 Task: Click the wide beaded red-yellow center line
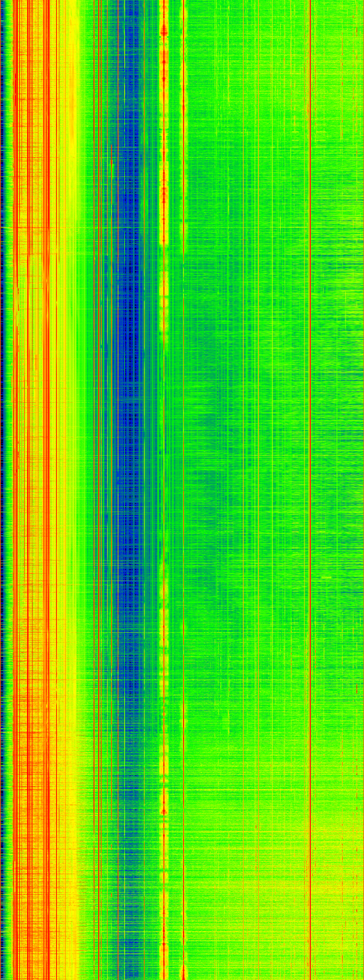[x=164, y=495]
